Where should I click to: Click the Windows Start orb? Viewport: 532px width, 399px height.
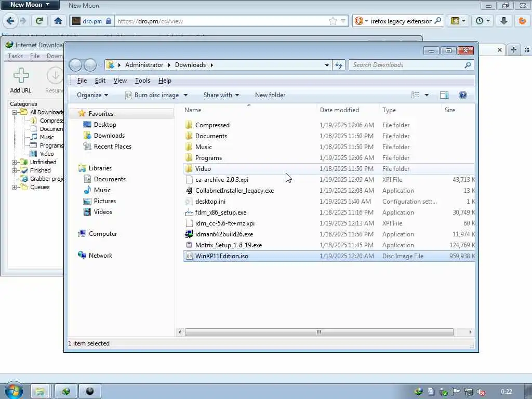pyautogui.click(x=14, y=391)
